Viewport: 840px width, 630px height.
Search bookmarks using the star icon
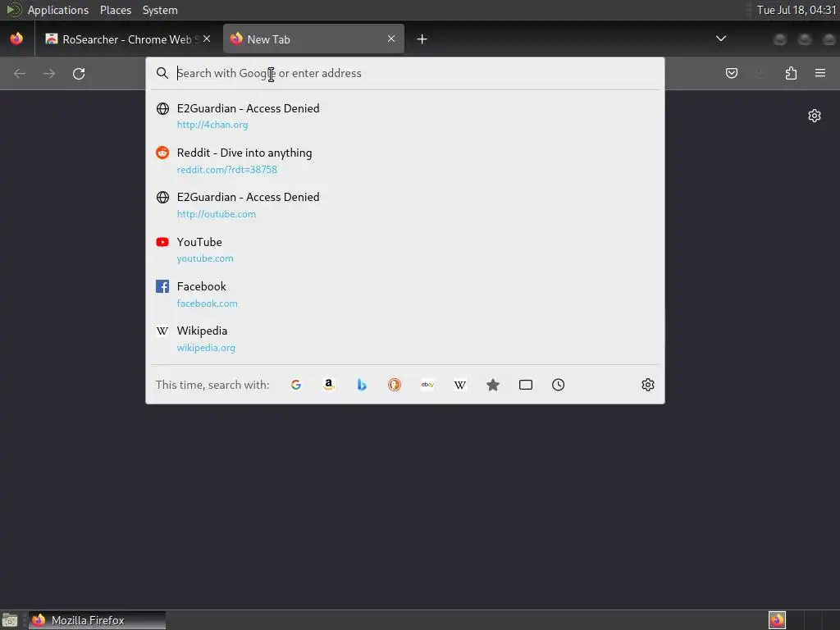coord(493,385)
